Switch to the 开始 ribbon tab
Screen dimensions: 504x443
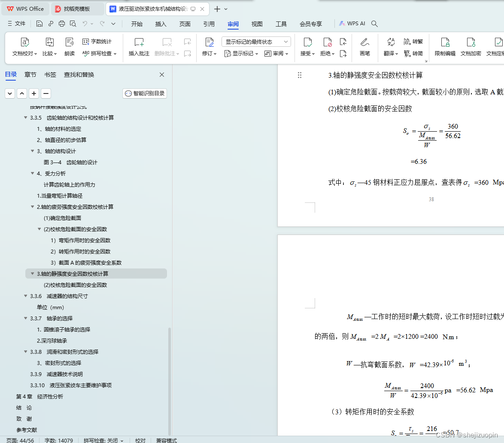coord(137,24)
